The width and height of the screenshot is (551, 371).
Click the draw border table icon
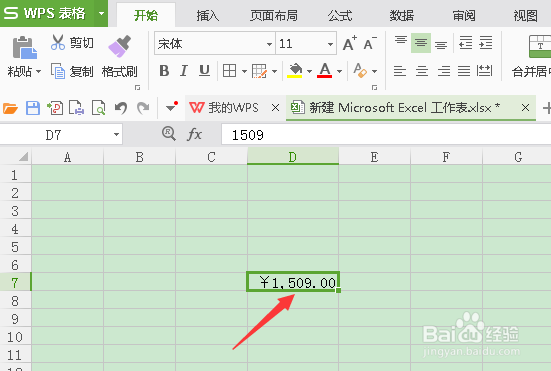point(260,71)
